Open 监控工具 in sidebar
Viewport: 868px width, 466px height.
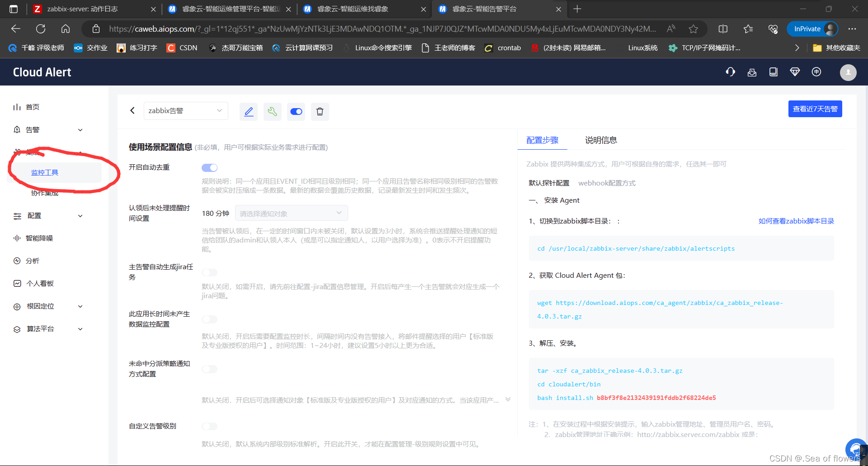(45, 172)
